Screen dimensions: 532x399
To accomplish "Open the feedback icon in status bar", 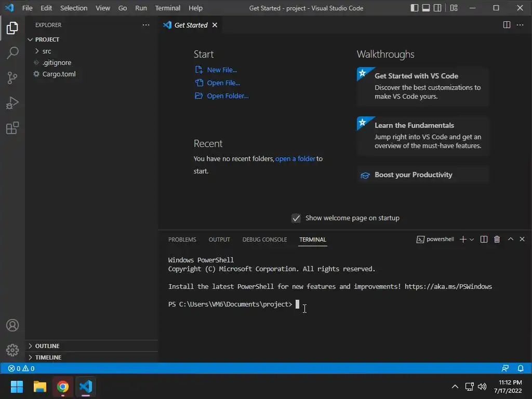I will click(505, 368).
